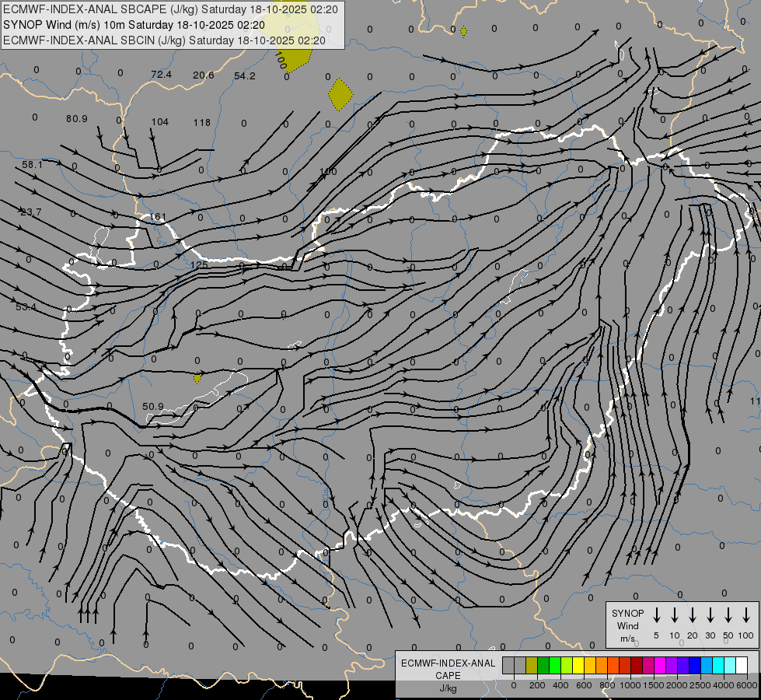Click the 118 value label on map
The image size is (761, 700).
coord(202,122)
